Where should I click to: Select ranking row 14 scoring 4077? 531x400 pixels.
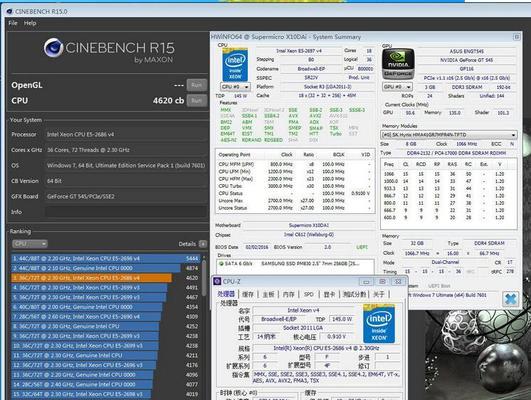106,384
